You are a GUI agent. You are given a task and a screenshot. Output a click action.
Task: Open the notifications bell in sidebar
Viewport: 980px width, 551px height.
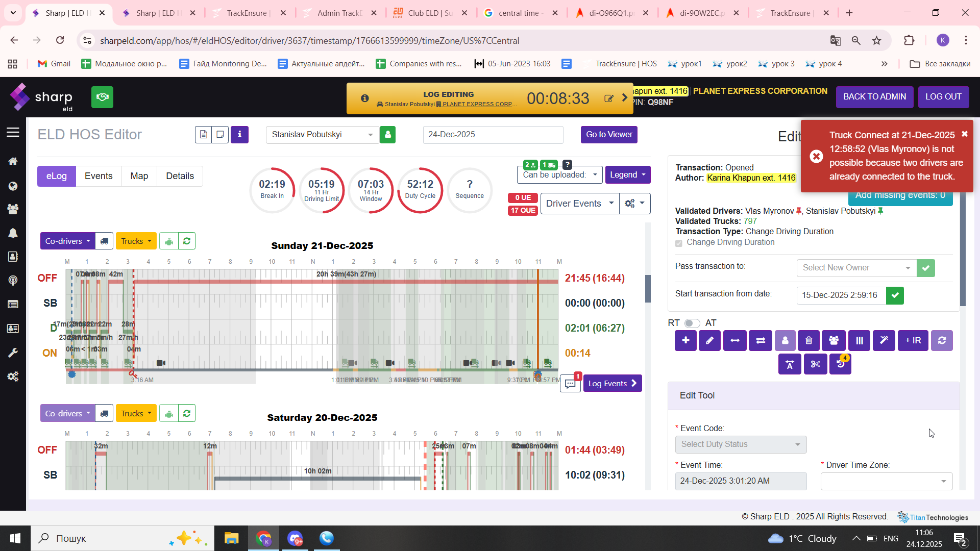coord(13,233)
